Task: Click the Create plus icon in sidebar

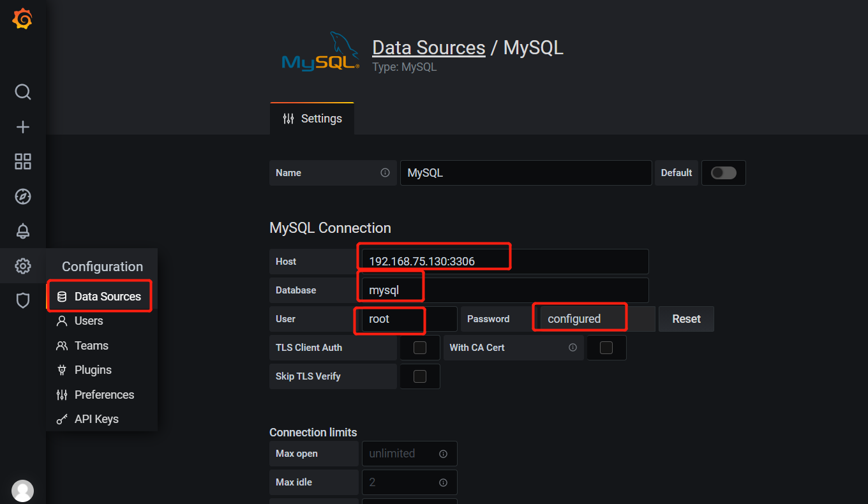Action: click(x=23, y=127)
